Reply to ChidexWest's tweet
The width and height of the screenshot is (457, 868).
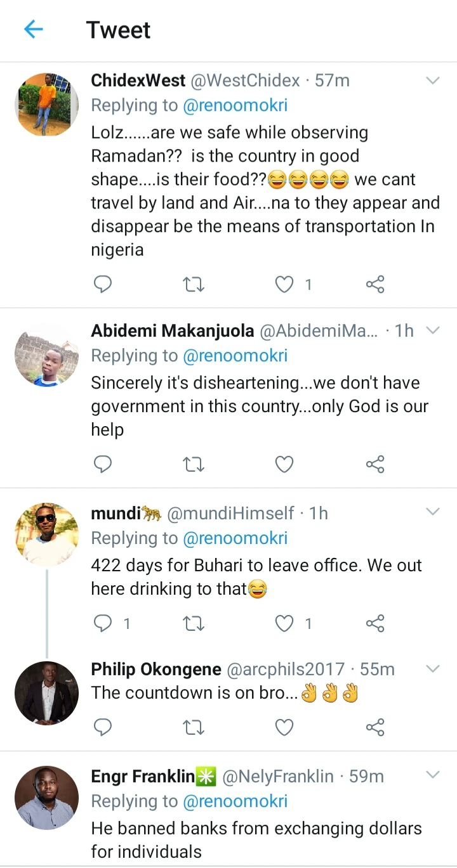point(103,285)
